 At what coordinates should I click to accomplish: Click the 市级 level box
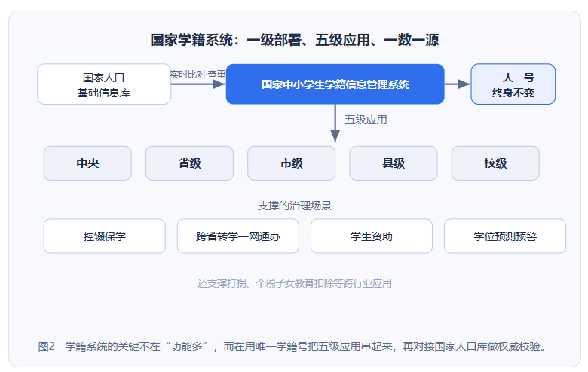click(292, 163)
